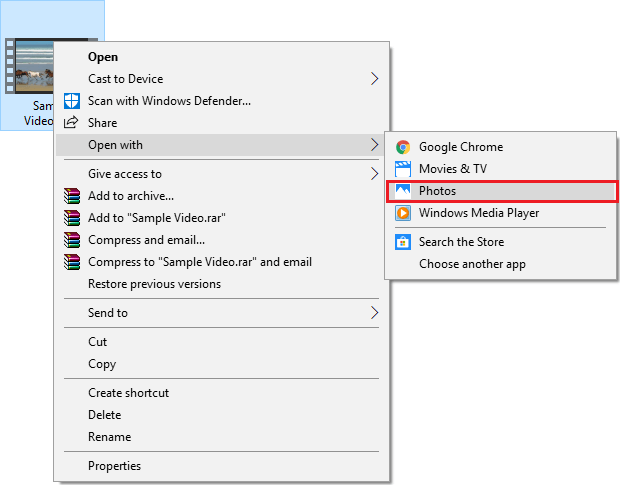Click the Photos app icon

403,191
